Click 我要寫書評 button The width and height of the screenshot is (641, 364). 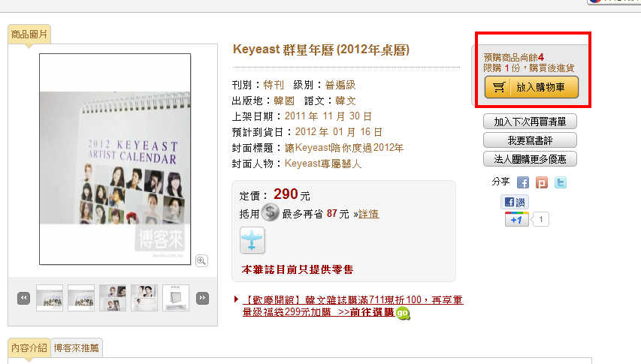tap(530, 140)
